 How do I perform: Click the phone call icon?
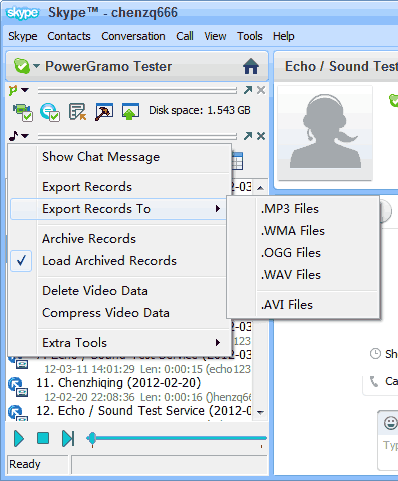point(374,381)
